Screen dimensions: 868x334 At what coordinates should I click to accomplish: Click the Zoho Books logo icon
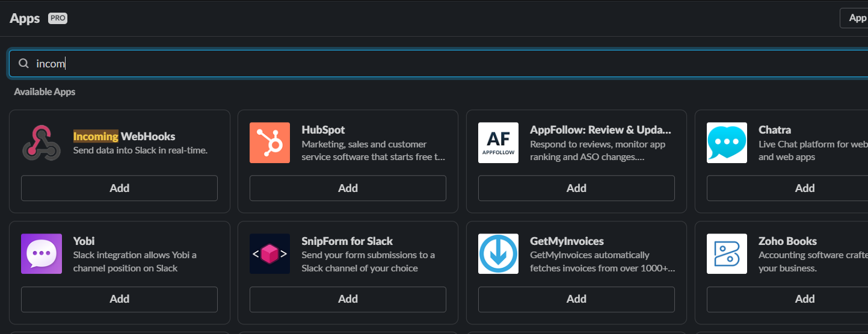tap(727, 254)
